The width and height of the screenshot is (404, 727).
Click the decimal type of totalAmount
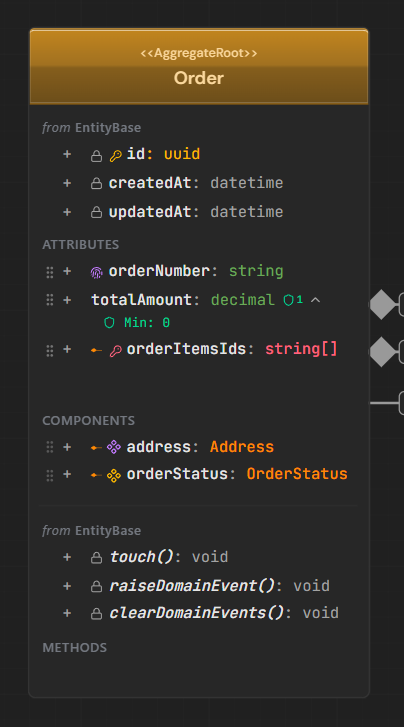coord(243,300)
